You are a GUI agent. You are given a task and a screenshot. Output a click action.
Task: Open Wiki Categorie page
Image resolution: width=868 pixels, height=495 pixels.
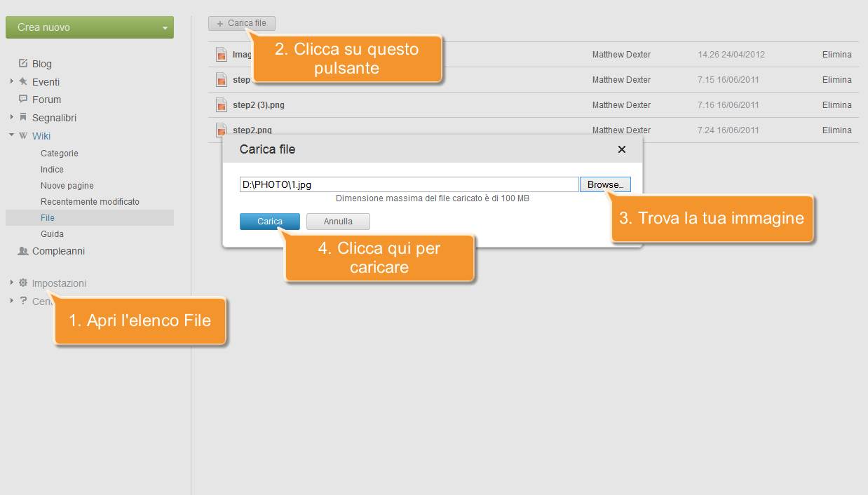[60, 154]
